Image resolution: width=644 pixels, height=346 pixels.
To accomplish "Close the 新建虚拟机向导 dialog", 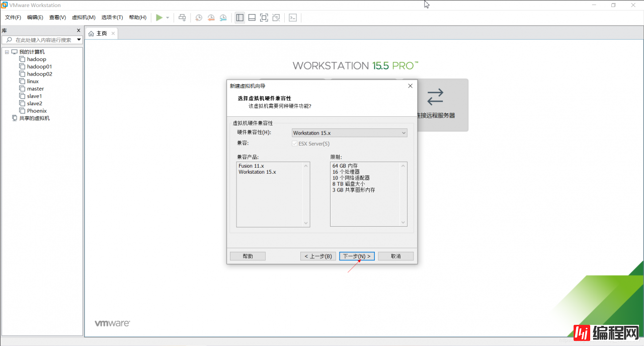I will click(x=410, y=86).
